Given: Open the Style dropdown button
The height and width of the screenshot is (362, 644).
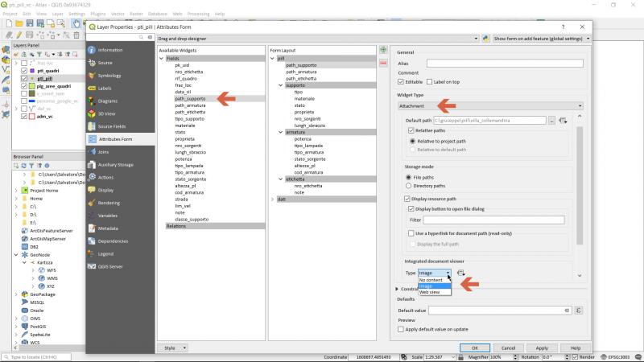Looking at the screenshot, I should pyautogui.click(x=173, y=348).
